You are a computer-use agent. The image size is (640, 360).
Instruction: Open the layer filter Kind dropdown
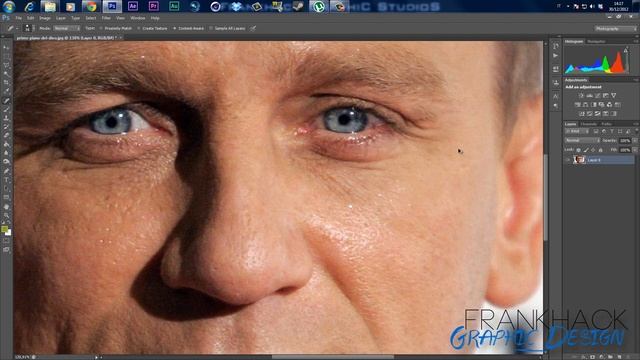click(x=577, y=131)
